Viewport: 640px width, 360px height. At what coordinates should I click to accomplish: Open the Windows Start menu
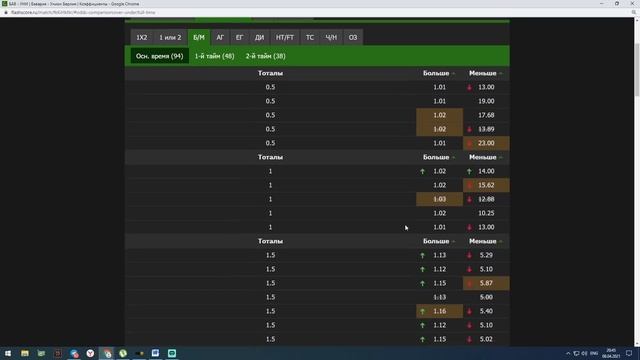(x=8, y=353)
